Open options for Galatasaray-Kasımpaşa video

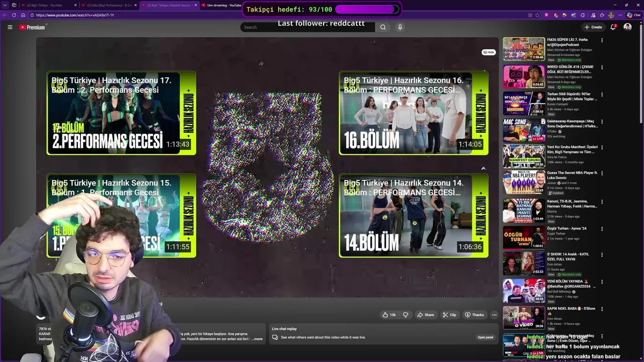(x=602, y=121)
